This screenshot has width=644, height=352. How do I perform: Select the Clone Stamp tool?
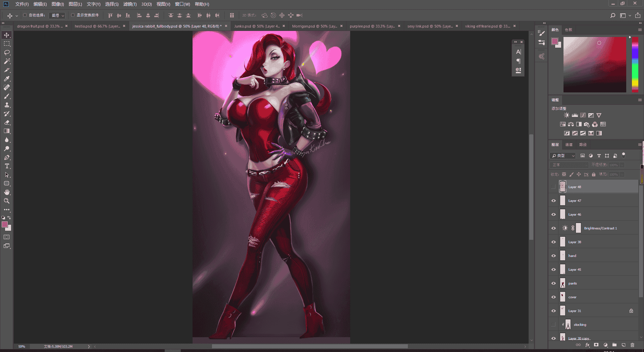pos(7,105)
